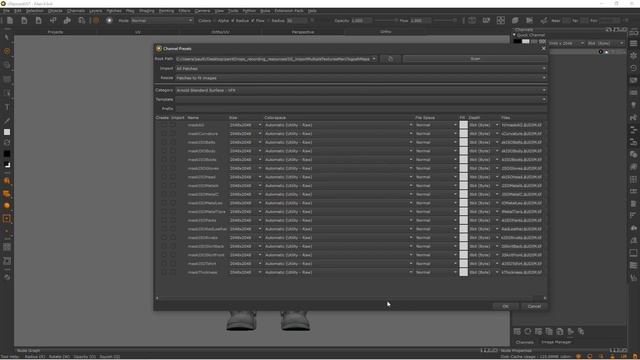Open the Template dropdown
This screenshot has height=360, width=640.
point(361,99)
